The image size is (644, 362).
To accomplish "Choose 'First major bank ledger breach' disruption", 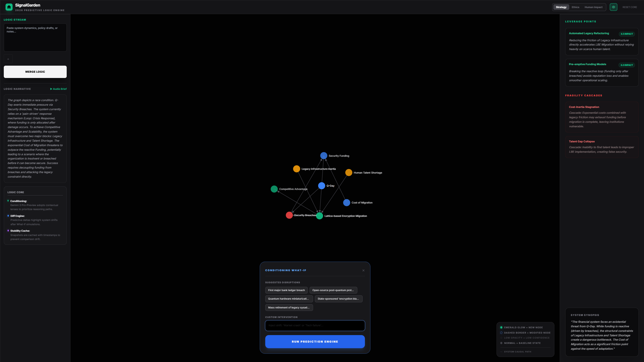I will (x=286, y=290).
